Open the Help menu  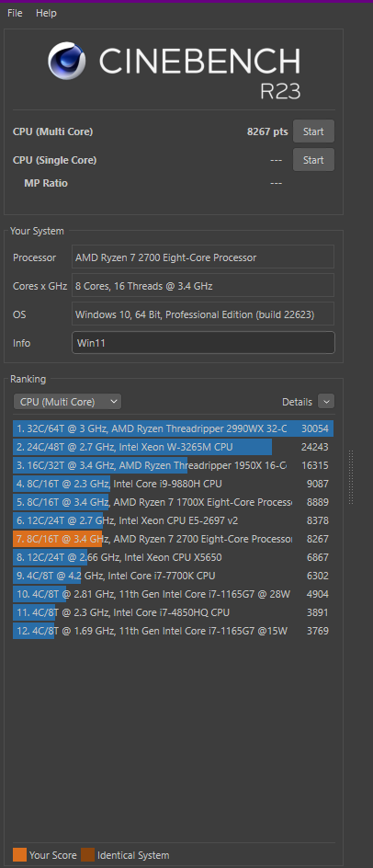[x=47, y=13]
